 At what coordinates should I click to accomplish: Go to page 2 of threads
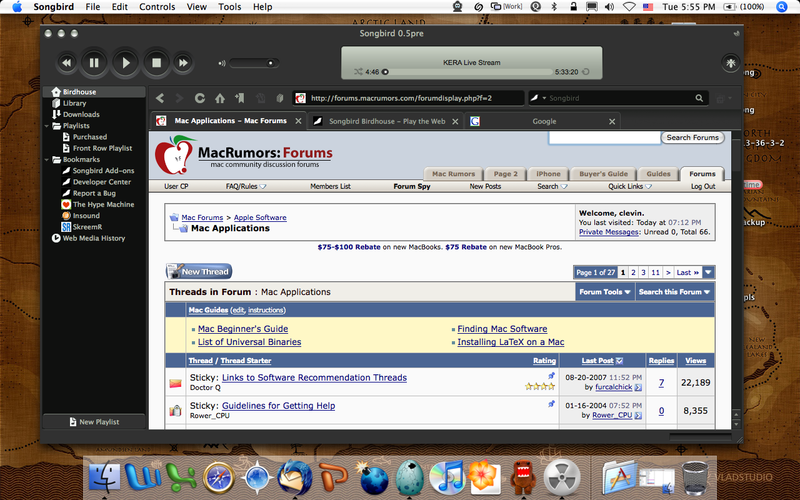click(633, 272)
